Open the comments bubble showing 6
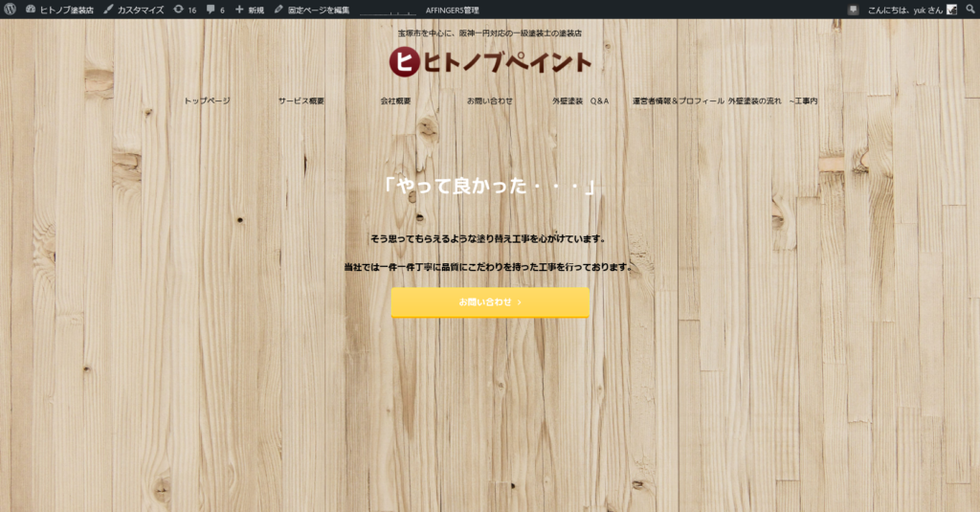 coord(215,10)
